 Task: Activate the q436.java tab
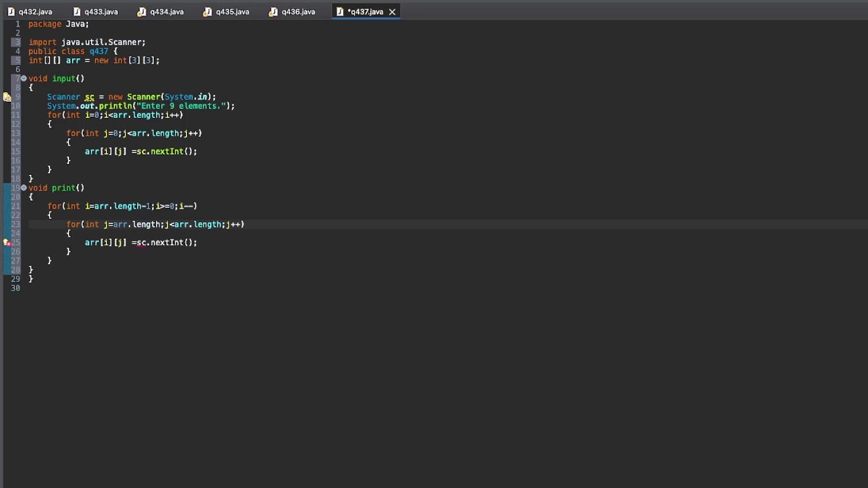click(292, 12)
